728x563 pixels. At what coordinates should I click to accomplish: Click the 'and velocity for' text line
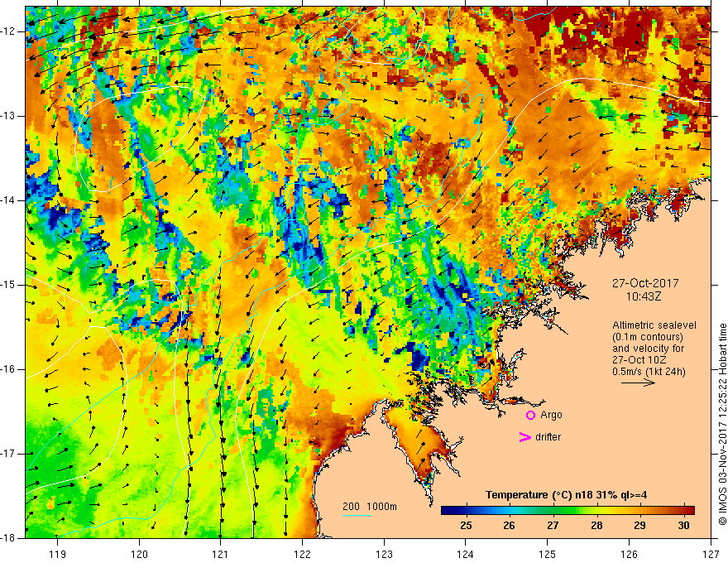tap(648, 349)
